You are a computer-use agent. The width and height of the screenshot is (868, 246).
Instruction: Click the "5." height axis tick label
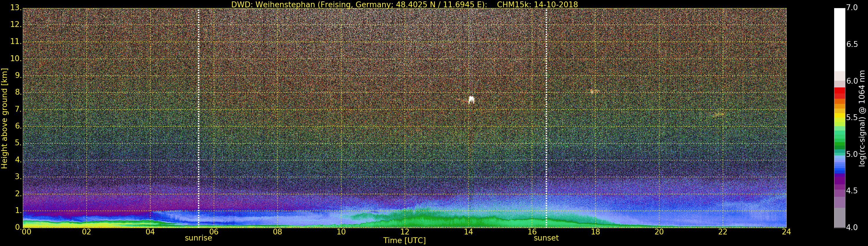(18, 143)
